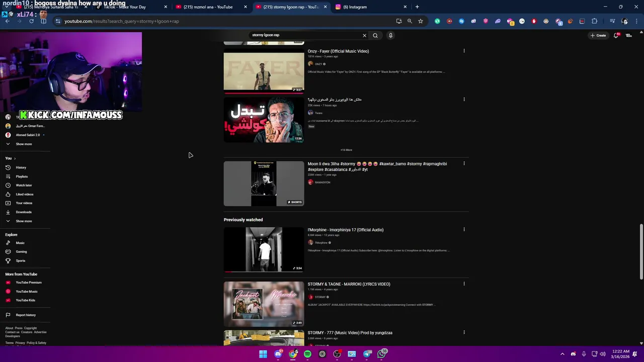Play Onzy - Fayer thumbnail

pos(264,70)
